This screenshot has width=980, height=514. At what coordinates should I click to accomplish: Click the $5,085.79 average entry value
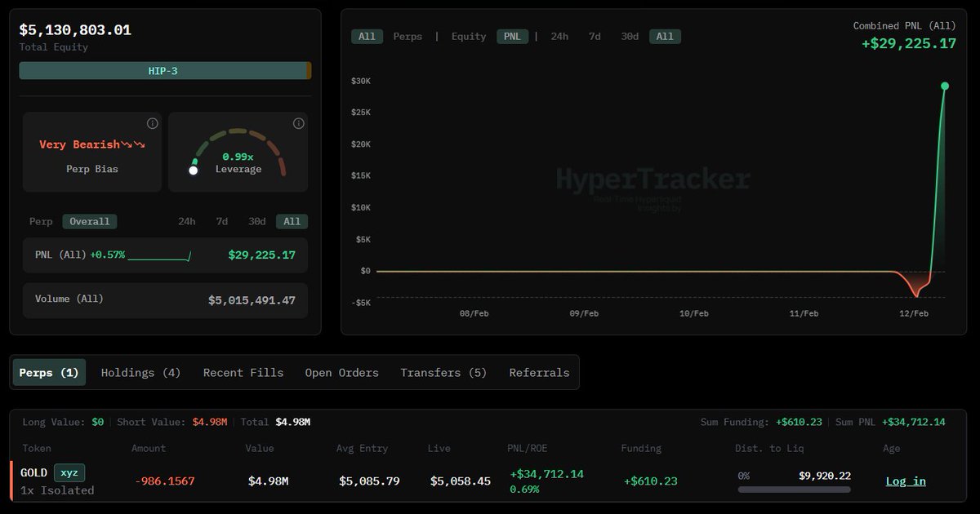(x=369, y=481)
